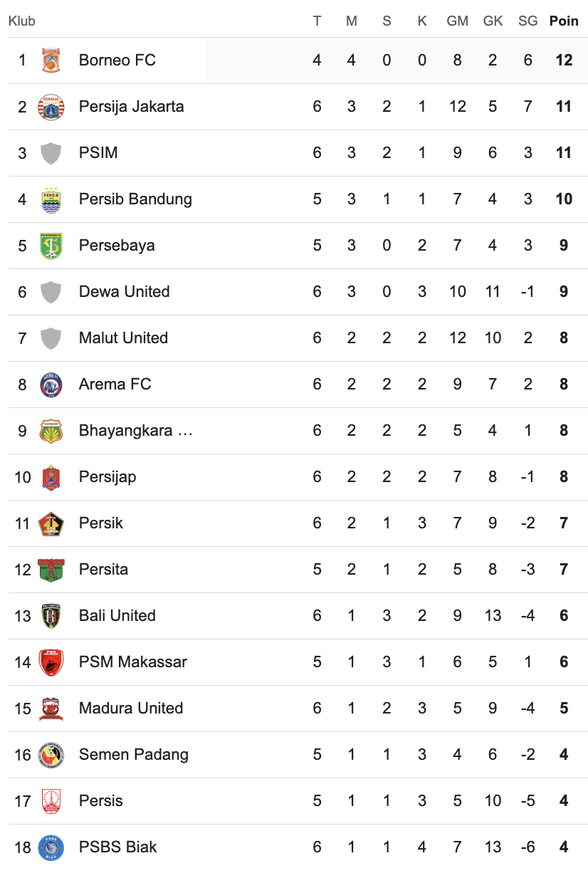Click the Poin column header
This screenshot has width=588, height=883.
click(564, 21)
